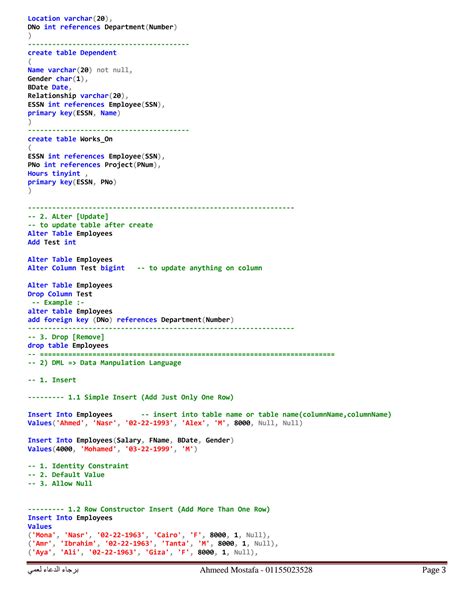Click the 'drop table Employees' line

click(x=68, y=346)
